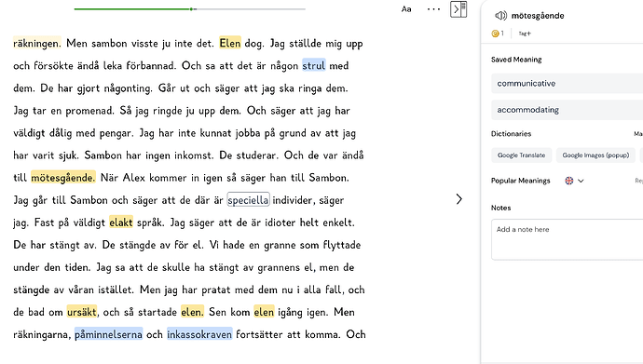
Task: Edit the saved meaning 'accommodating'
Action: click(x=568, y=110)
